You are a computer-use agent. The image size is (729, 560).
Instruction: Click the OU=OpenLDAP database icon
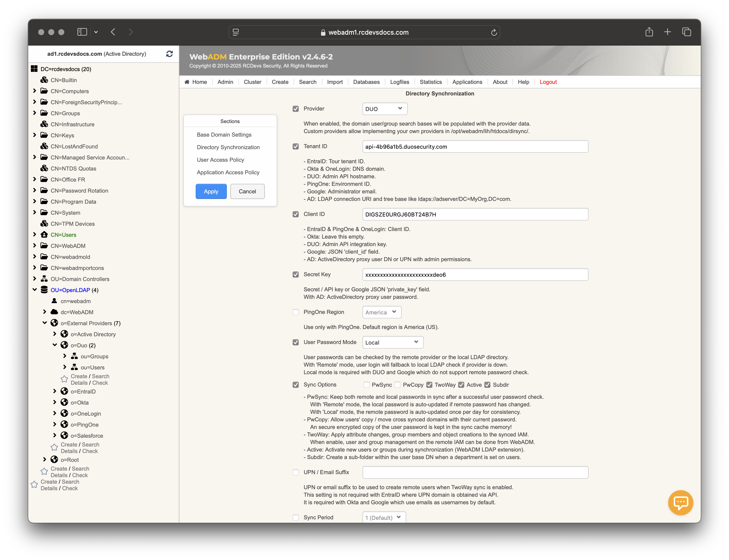coord(44,290)
